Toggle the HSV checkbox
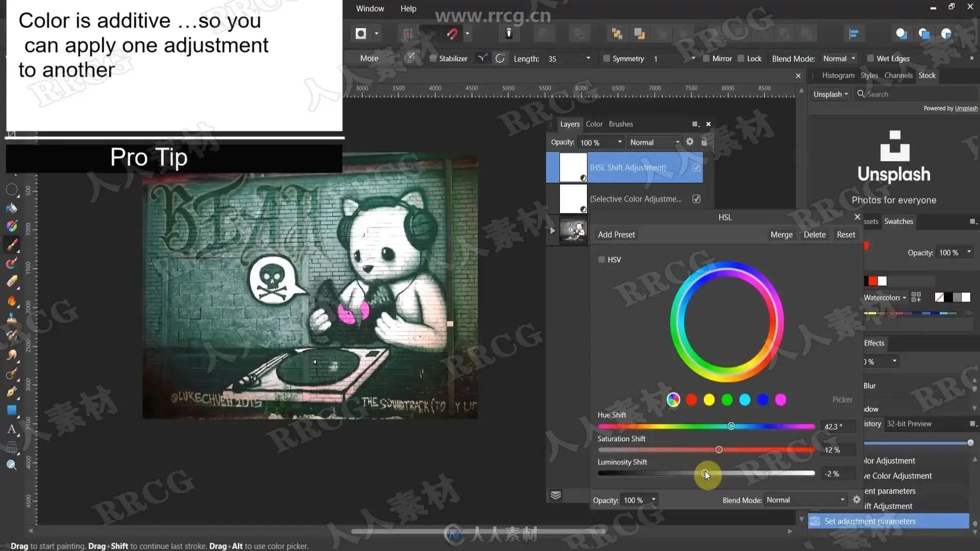980x551 pixels. (x=601, y=260)
